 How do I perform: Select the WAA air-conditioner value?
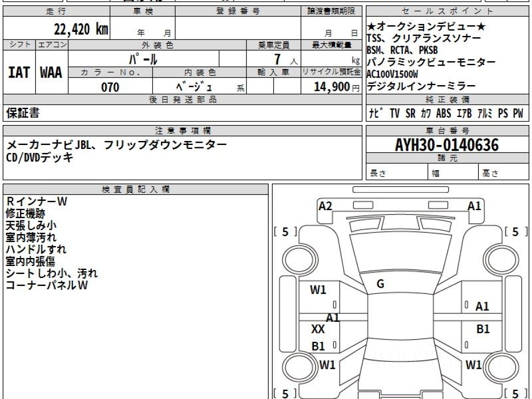(x=51, y=73)
